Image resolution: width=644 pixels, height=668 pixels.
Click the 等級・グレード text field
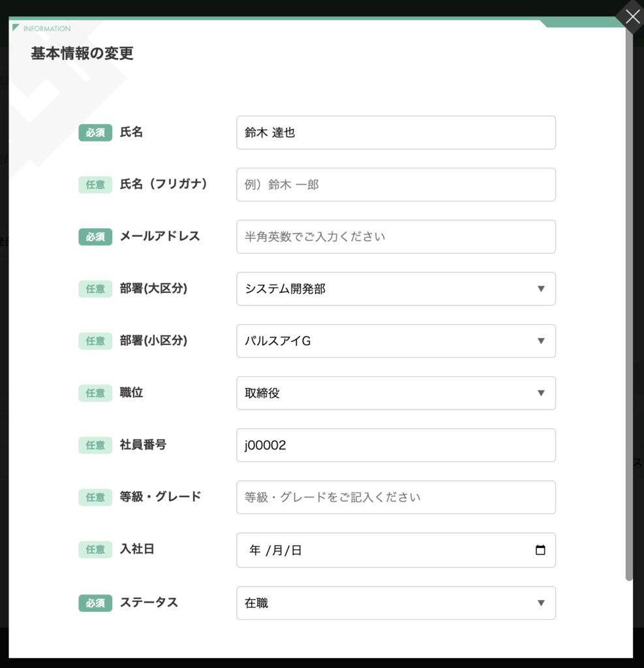[396, 497]
